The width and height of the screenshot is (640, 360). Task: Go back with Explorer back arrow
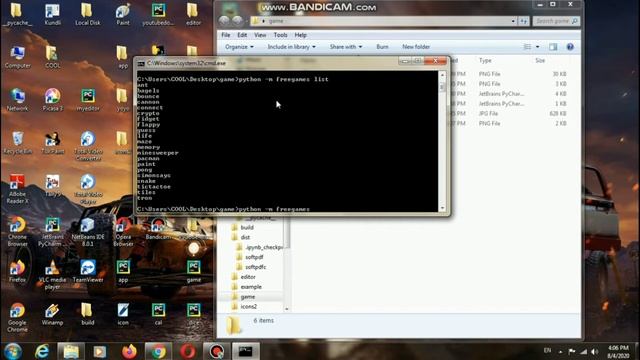[x=224, y=21]
